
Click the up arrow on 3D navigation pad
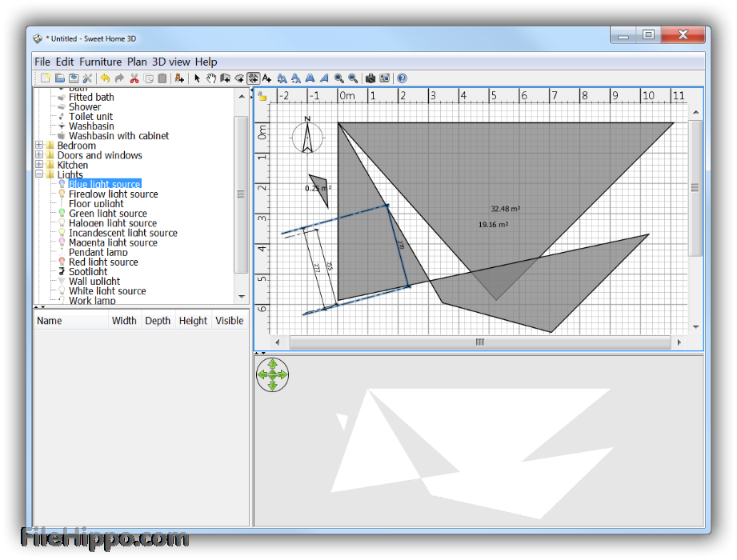273,363
